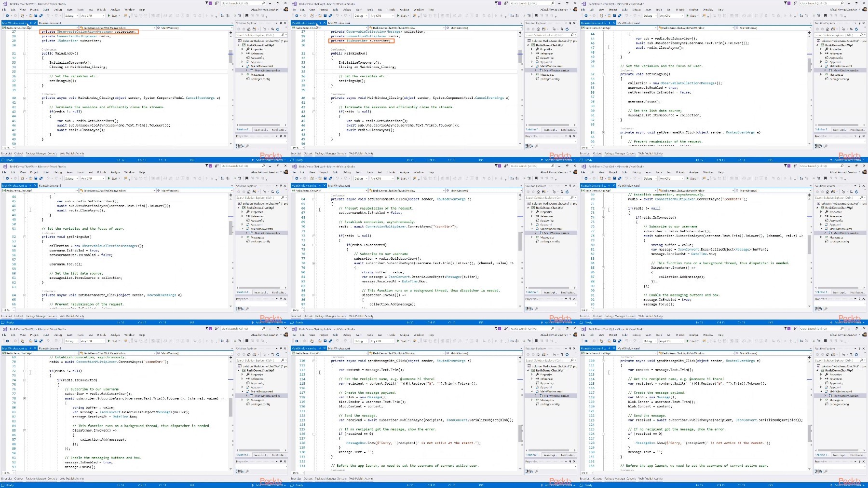Expand References tree node, frame starting at line 64
Screen dimensions: 868x488
point(531,216)
